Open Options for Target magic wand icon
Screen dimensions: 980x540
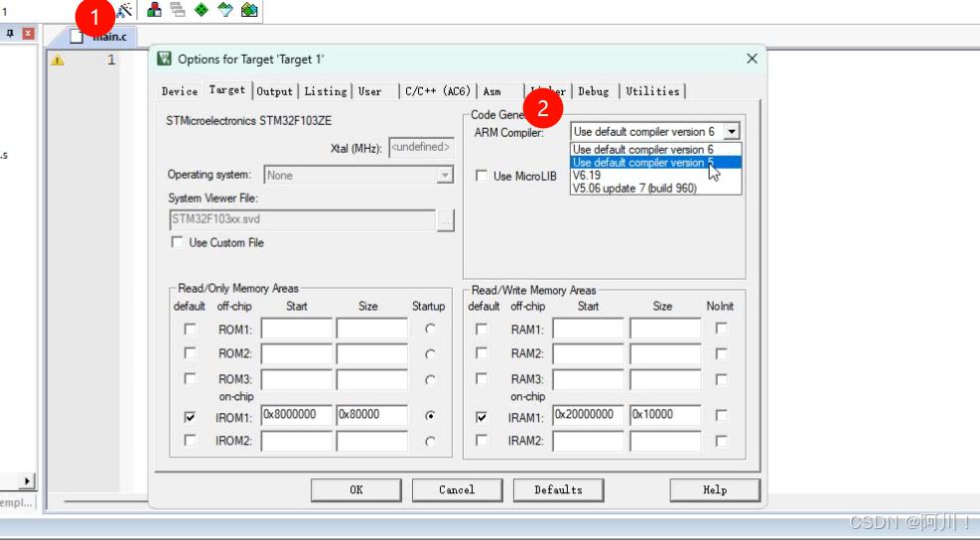125,9
